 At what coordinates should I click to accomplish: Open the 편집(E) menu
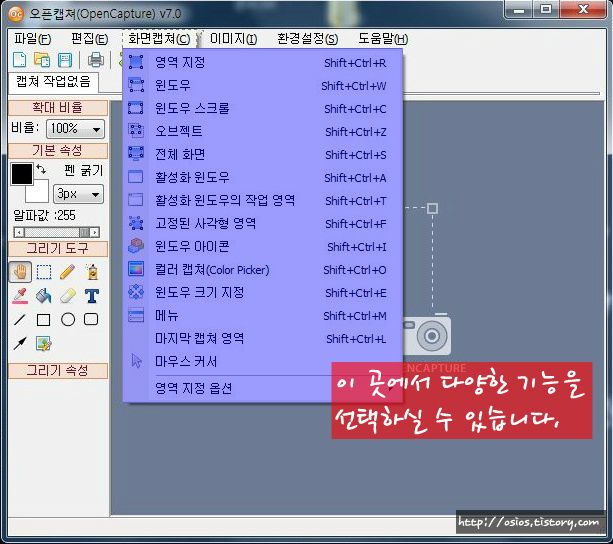click(90, 39)
